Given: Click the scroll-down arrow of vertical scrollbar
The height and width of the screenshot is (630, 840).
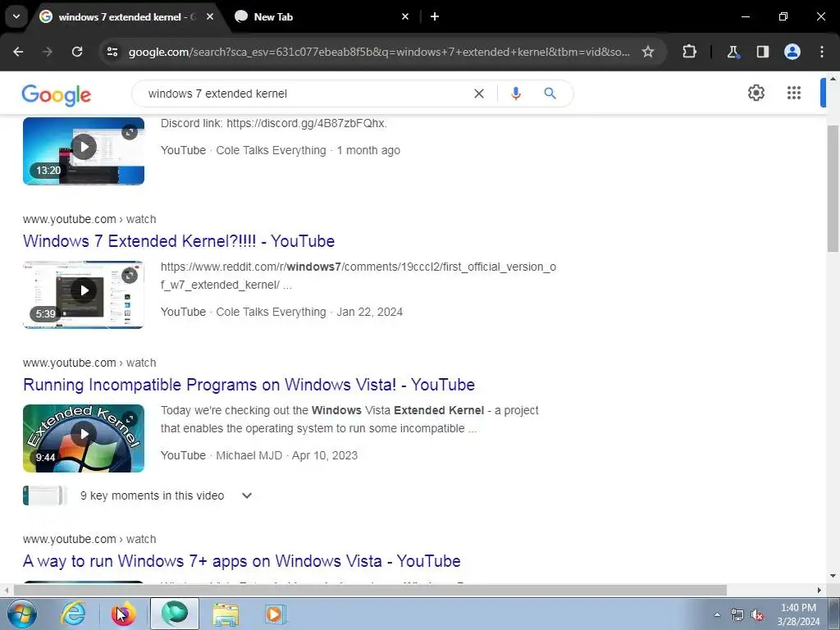Looking at the screenshot, I should tap(833, 577).
